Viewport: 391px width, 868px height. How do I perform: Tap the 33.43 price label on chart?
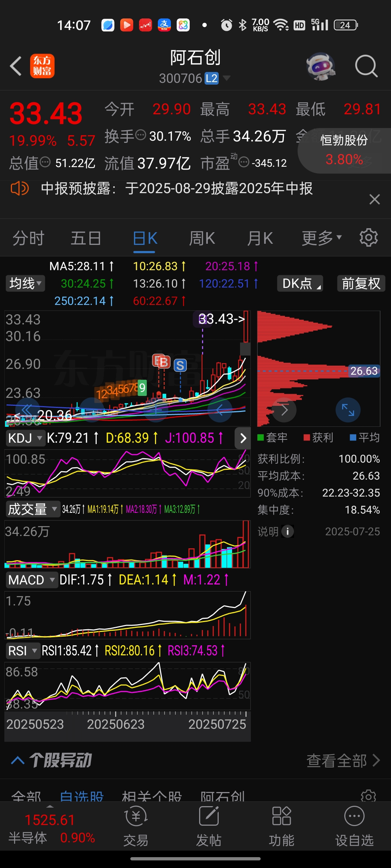[222, 319]
